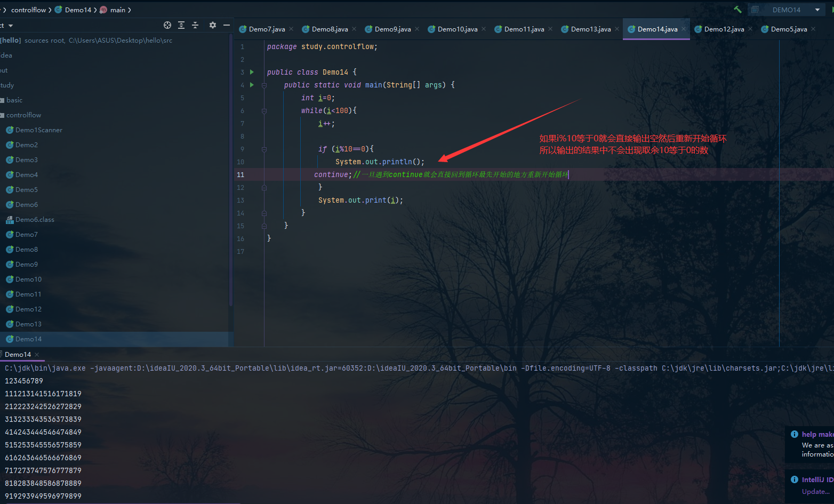Close the Demo7.java tab

(291, 29)
